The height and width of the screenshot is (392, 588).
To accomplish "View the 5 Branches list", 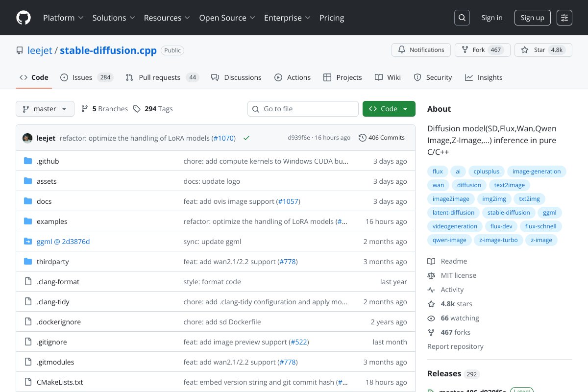I will click(104, 109).
